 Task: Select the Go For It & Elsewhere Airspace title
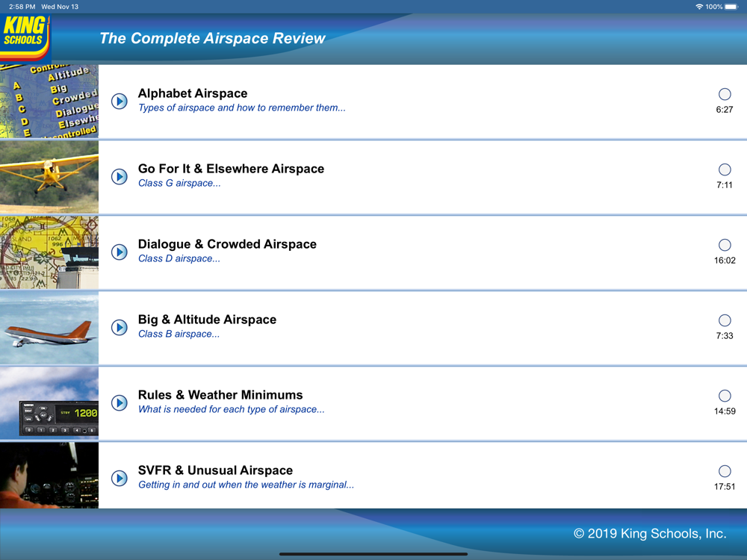tap(231, 169)
